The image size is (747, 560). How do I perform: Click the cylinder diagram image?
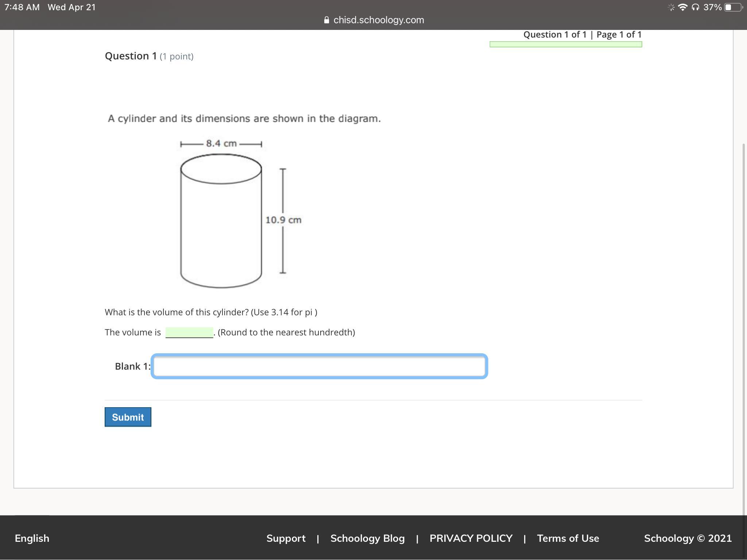point(233,215)
